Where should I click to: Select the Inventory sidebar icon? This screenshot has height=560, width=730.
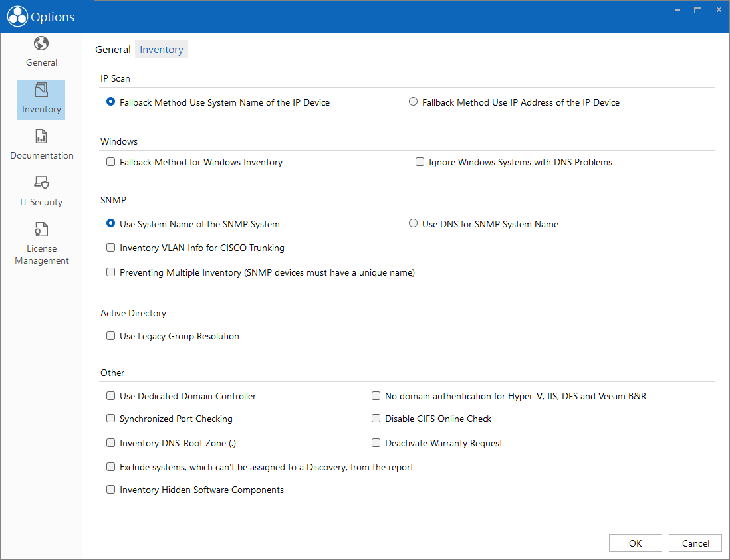pyautogui.click(x=41, y=90)
